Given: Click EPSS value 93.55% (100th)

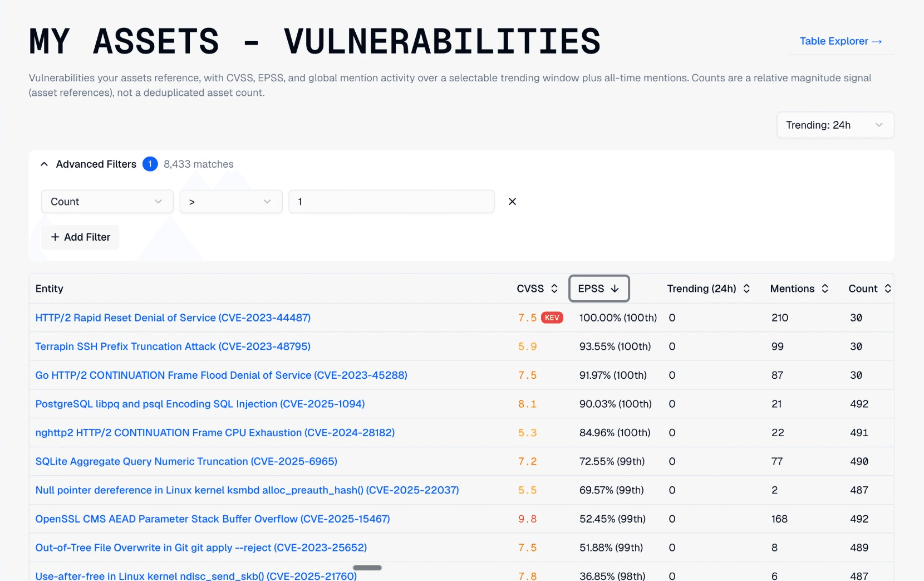Looking at the screenshot, I should 615,346.
